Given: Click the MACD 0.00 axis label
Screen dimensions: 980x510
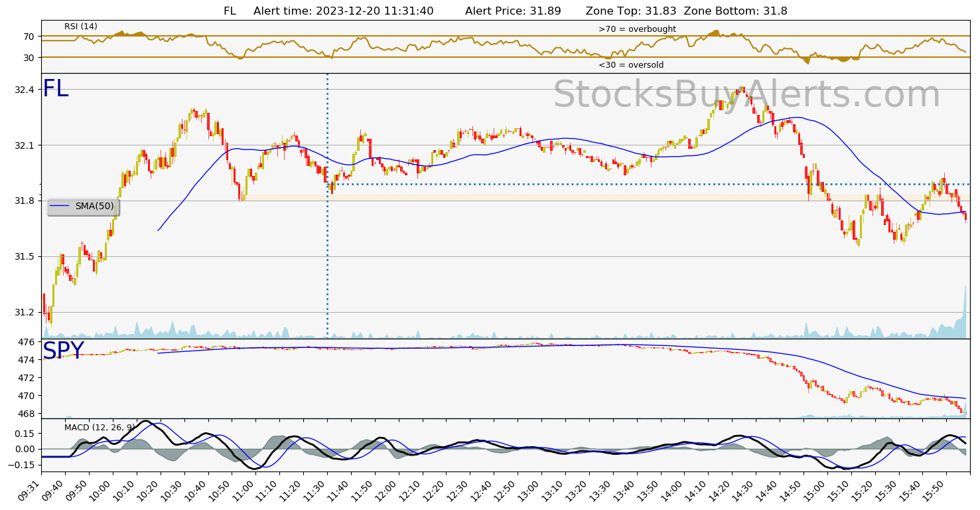Looking at the screenshot, I should click(x=25, y=449).
